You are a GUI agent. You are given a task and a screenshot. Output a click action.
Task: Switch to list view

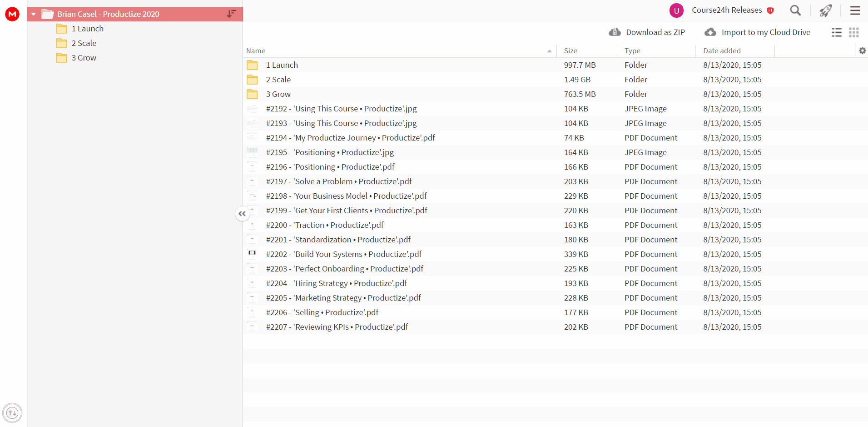(837, 32)
